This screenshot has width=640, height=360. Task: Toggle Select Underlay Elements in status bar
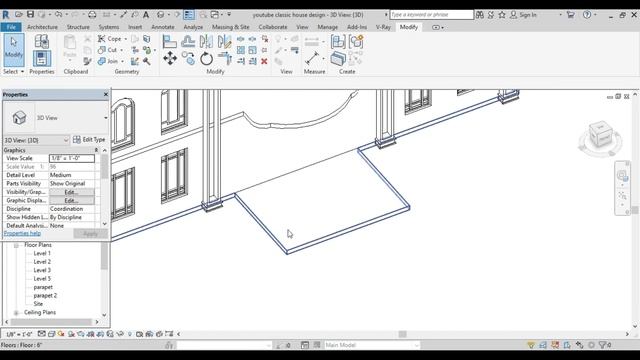pyautogui.click(x=543, y=345)
